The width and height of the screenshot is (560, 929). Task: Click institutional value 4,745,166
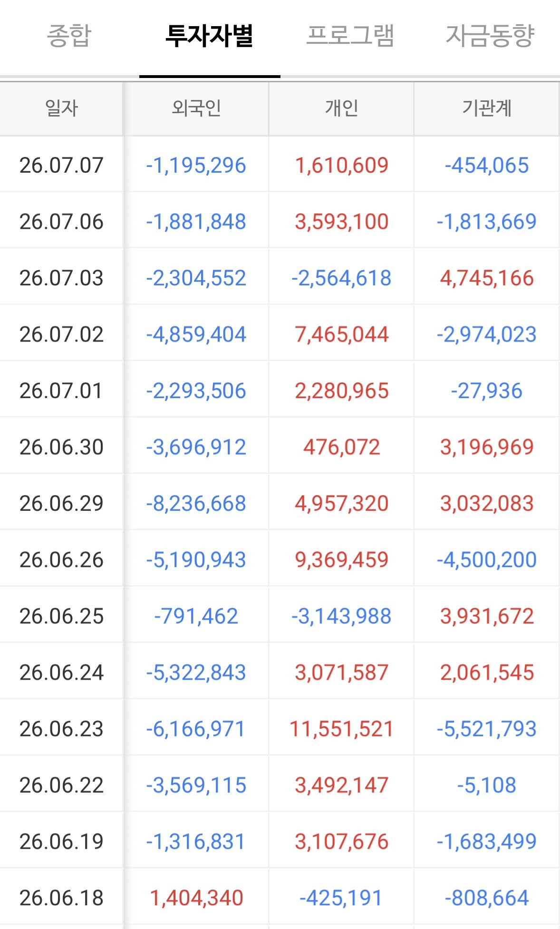(487, 278)
